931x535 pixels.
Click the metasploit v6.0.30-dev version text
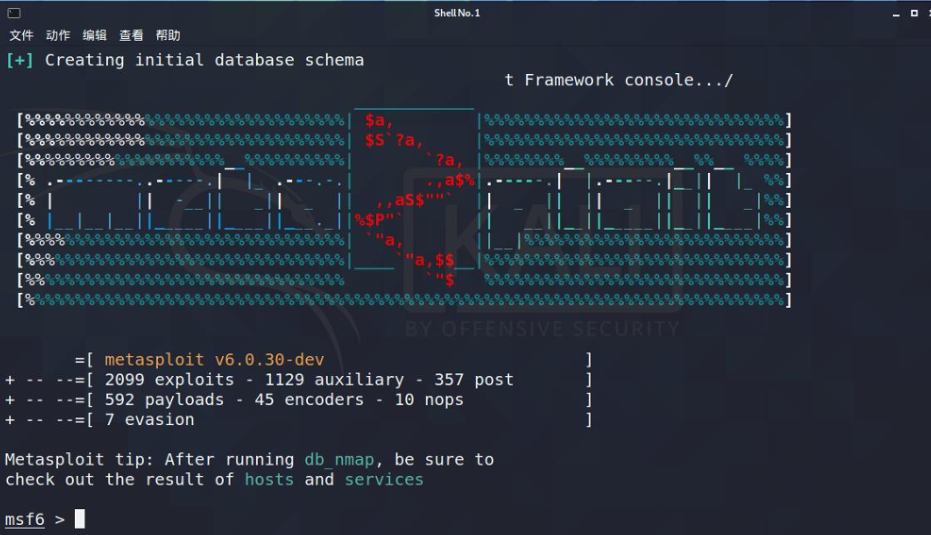(214, 360)
